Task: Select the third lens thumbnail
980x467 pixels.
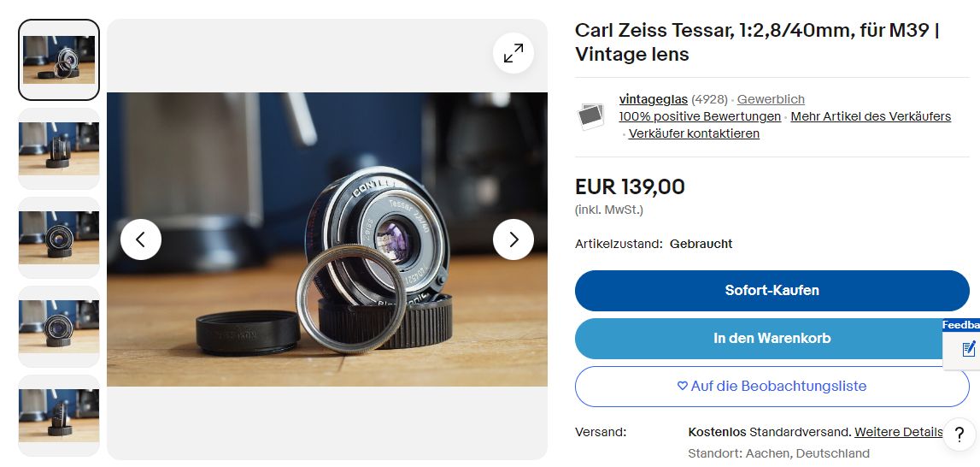Action: coord(59,238)
